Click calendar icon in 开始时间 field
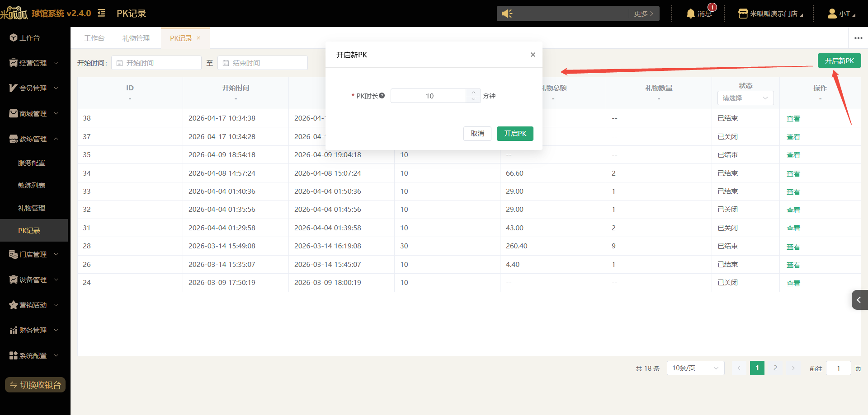The width and height of the screenshot is (868, 415). click(x=120, y=63)
